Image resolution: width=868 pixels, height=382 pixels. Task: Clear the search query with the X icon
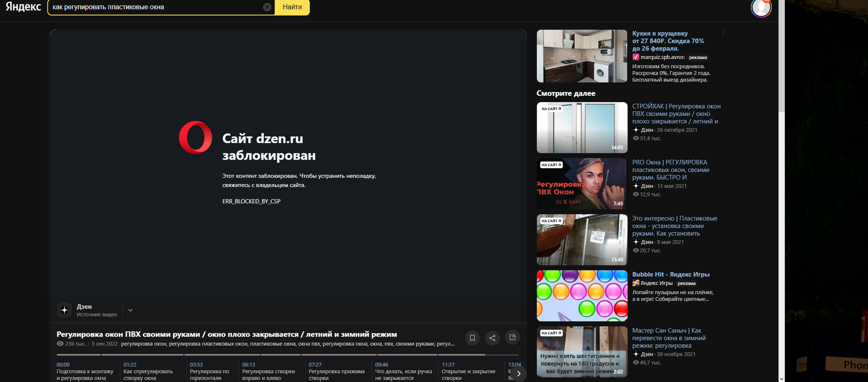click(267, 7)
